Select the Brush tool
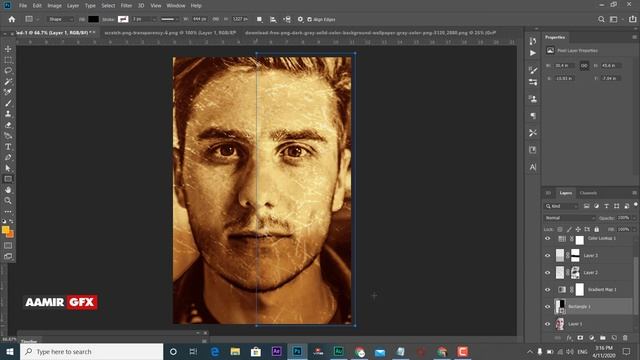 8,103
